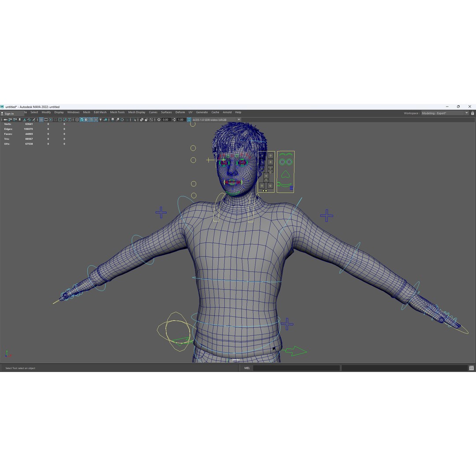Open the Mesh Tools menu
476x476 pixels.
pos(117,112)
